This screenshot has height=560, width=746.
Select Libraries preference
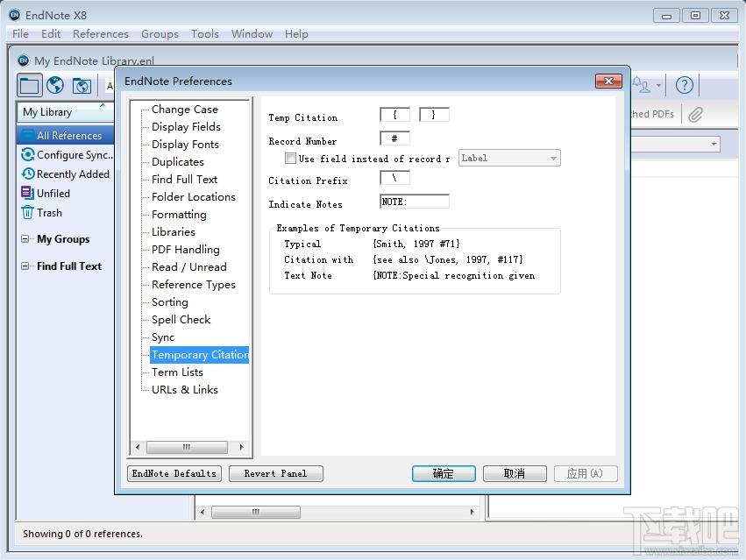click(174, 232)
